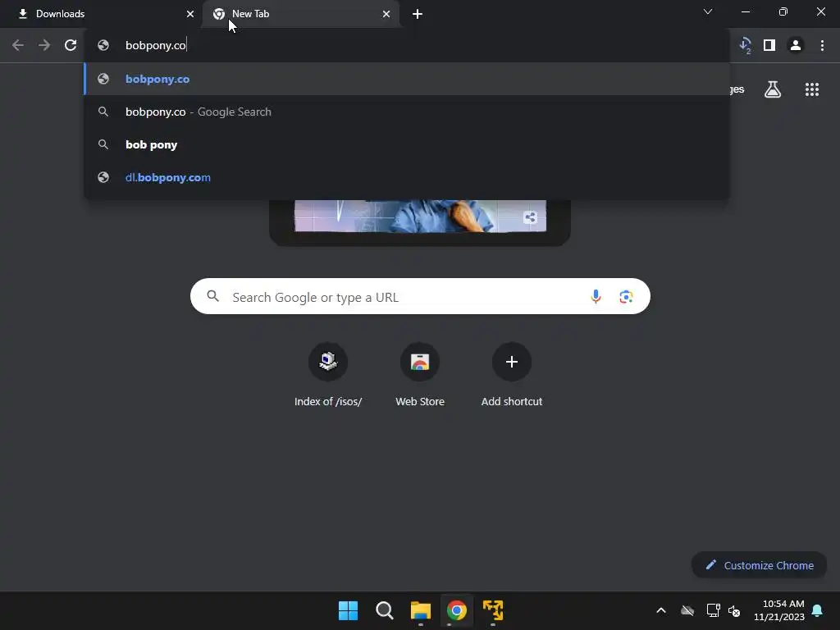The image size is (840, 630).
Task: Toggle the Chrome side panel
Action: tap(769, 45)
